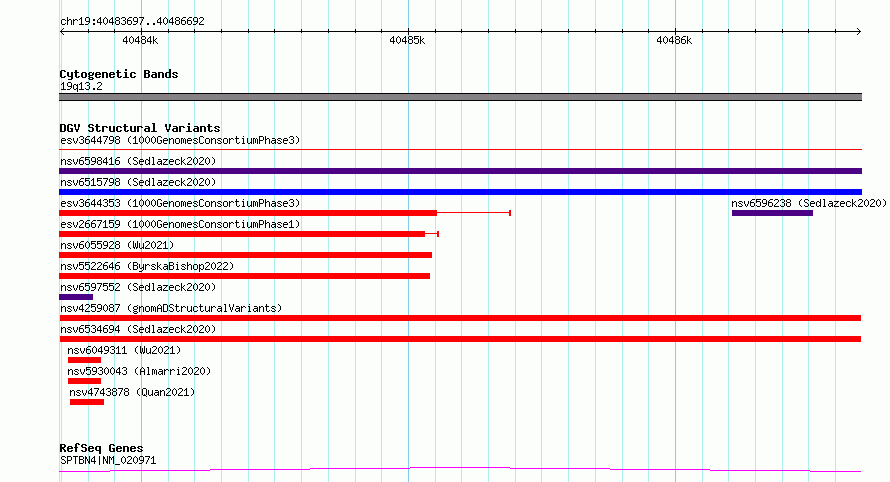The image size is (890, 482).
Task: Click the nsv6055928 Wu2021 label
Action: pos(117,245)
